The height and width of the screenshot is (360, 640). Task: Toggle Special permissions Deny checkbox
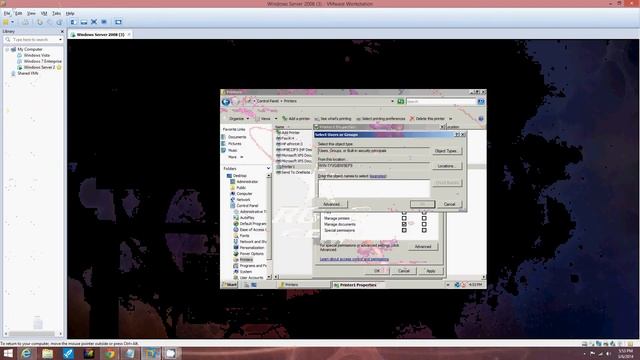(424, 230)
